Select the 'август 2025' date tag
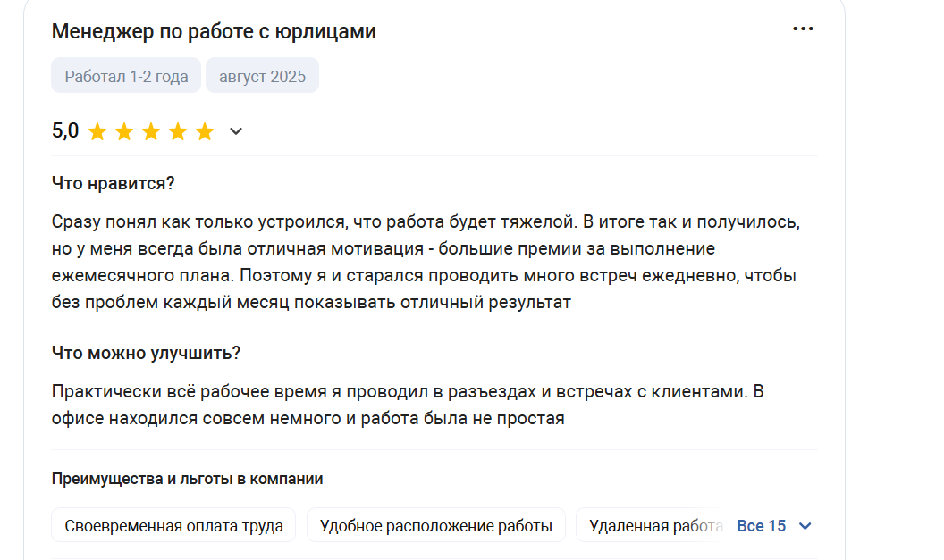Screen dimensions: 944x560 click(x=262, y=76)
